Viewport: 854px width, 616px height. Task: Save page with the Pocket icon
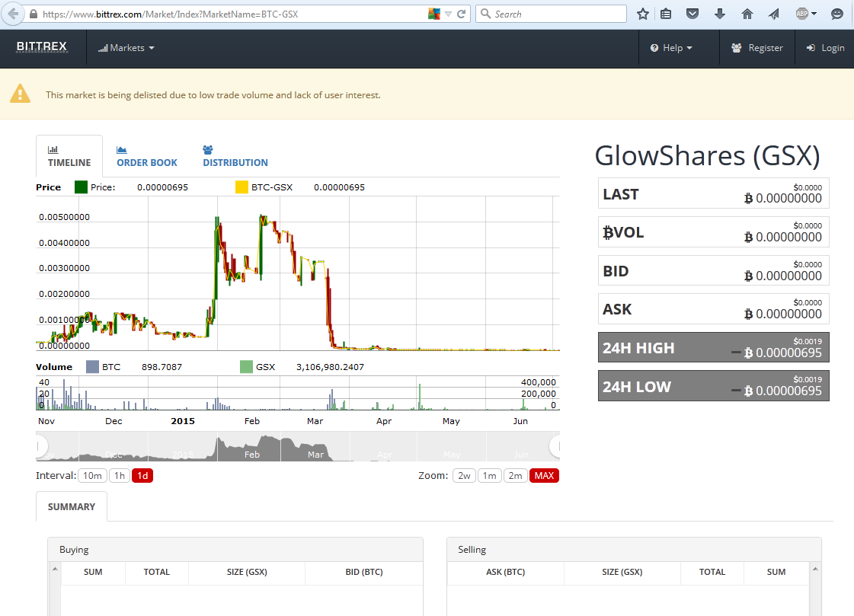[692, 14]
